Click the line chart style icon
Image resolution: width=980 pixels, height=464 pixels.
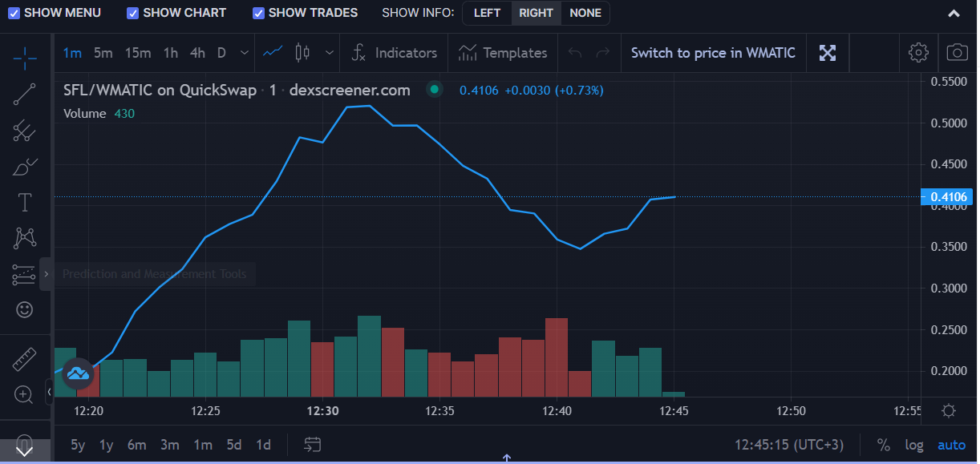click(273, 53)
